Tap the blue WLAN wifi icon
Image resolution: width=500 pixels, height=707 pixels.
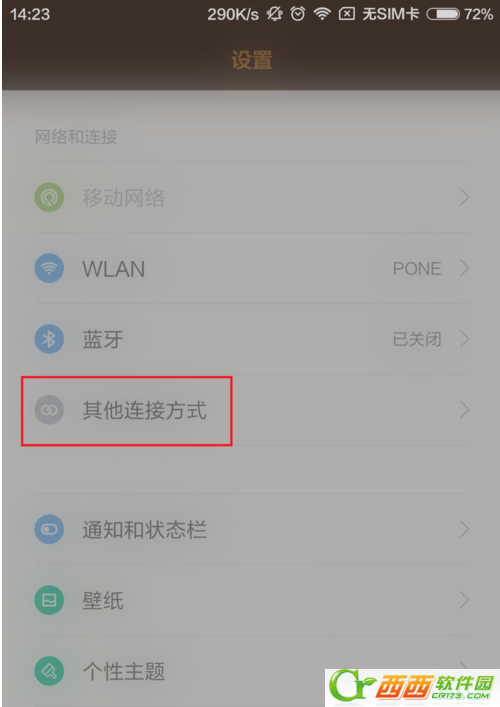click(49, 268)
